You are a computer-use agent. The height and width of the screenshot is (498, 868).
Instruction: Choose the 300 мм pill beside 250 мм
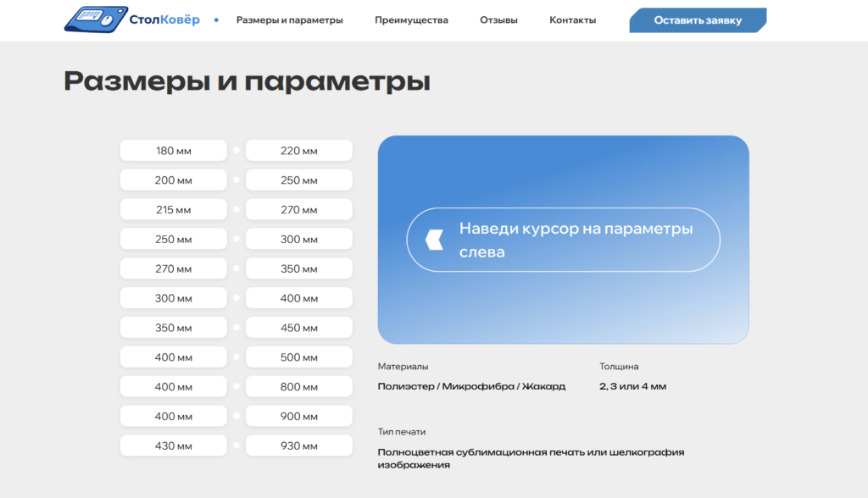click(x=299, y=239)
